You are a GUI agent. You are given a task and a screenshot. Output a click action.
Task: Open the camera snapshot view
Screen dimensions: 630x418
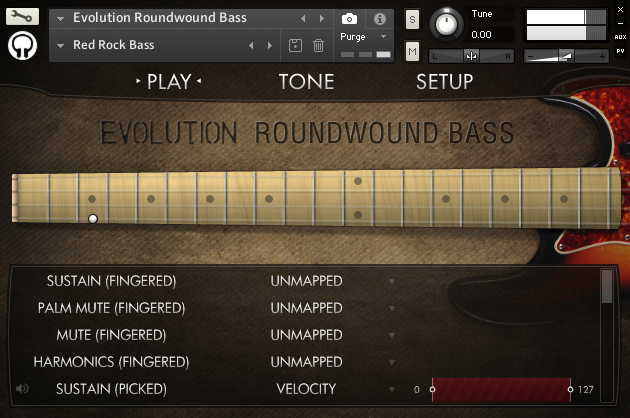[x=349, y=18]
